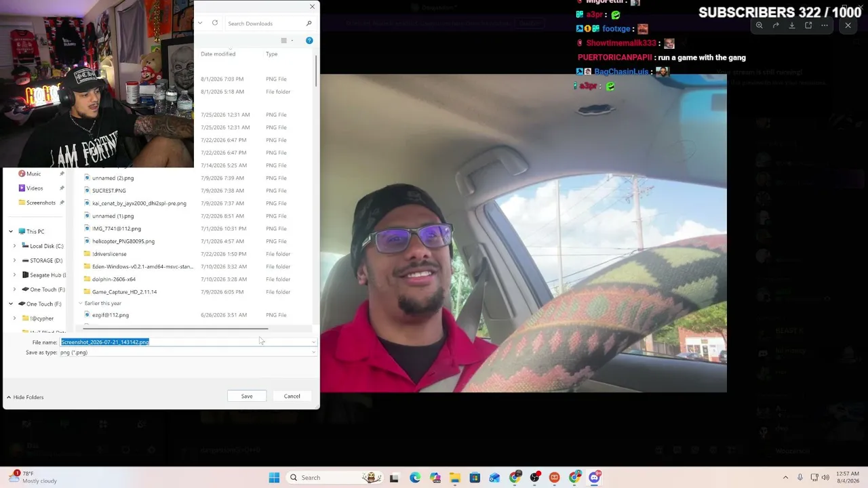This screenshot has width=868, height=488.
Task: Sort files by Date modified column
Action: 218,54
